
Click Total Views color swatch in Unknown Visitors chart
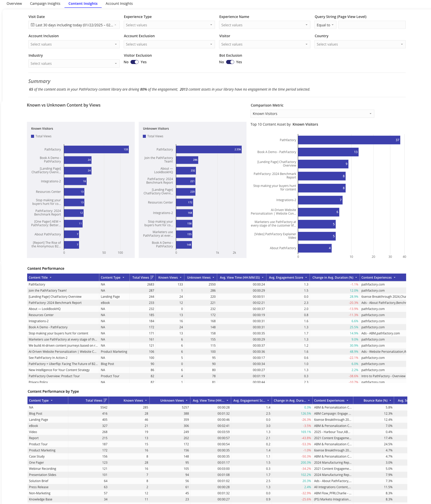tap(144, 136)
